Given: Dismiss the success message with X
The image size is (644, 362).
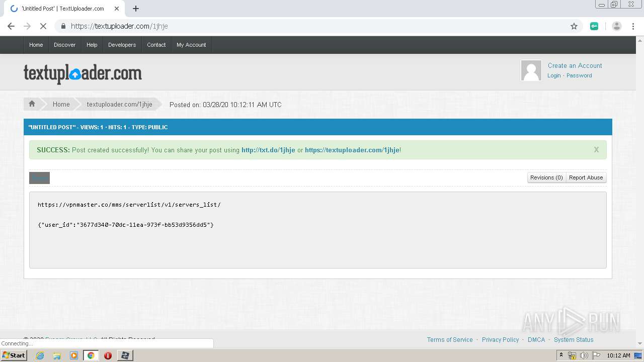Looking at the screenshot, I should pyautogui.click(x=596, y=150).
